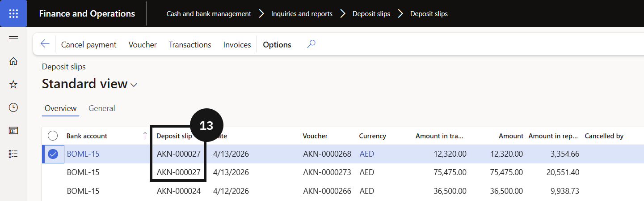Sort by Bank account ascending arrow
The width and height of the screenshot is (644, 201).
145,136
